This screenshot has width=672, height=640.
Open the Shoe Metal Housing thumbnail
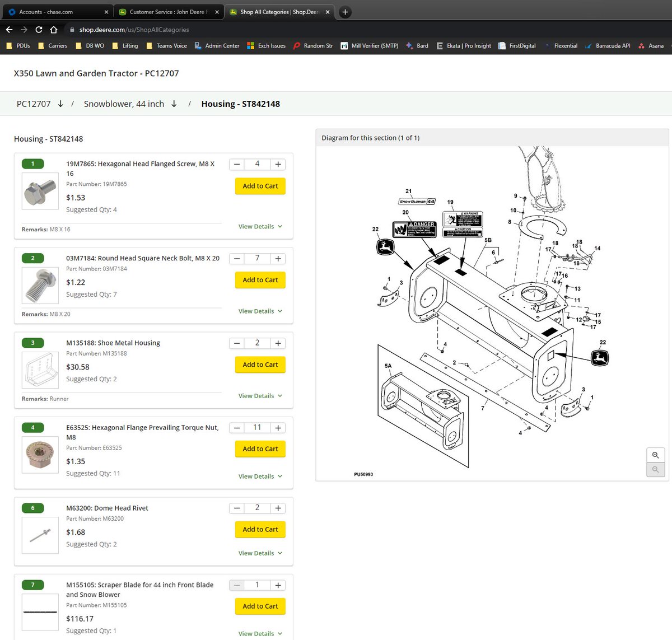[x=40, y=370]
